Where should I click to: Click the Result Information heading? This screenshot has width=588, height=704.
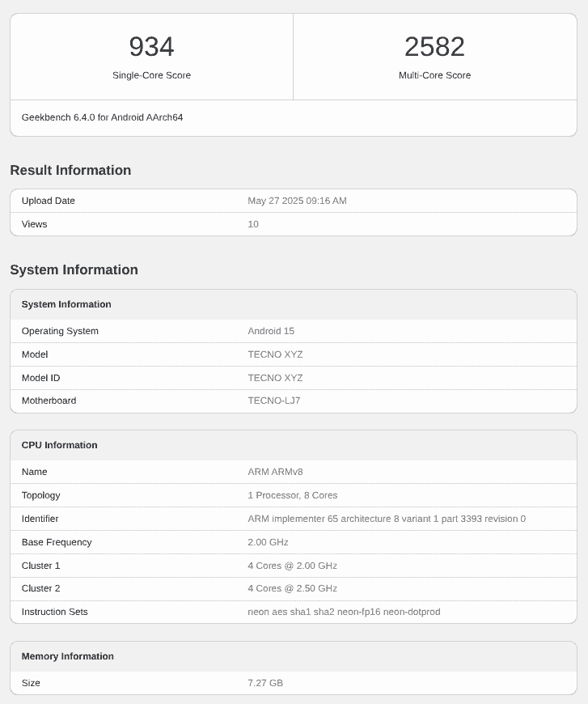(x=70, y=170)
